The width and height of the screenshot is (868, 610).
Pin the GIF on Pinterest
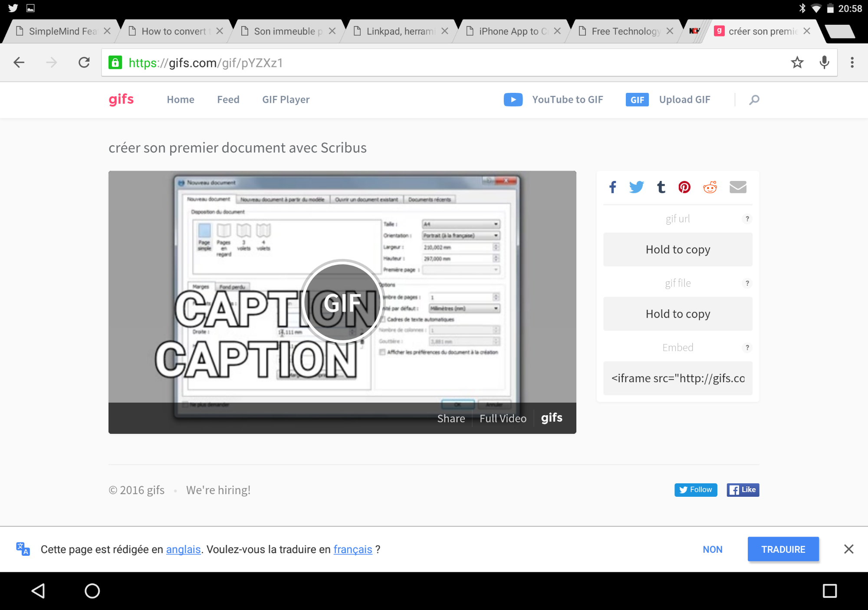point(684,187)
